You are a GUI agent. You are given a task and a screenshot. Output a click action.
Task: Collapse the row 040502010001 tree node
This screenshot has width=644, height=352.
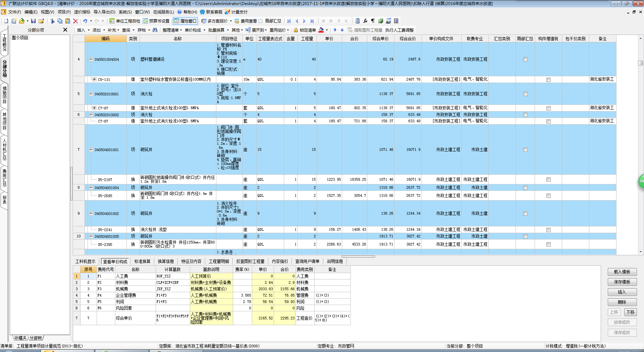click(91, 94)
